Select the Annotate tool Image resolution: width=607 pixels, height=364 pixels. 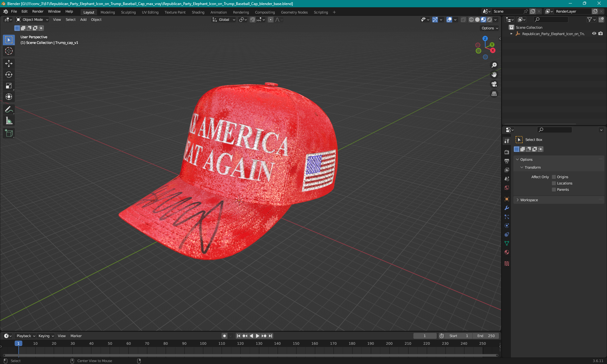tap(9, 110)
